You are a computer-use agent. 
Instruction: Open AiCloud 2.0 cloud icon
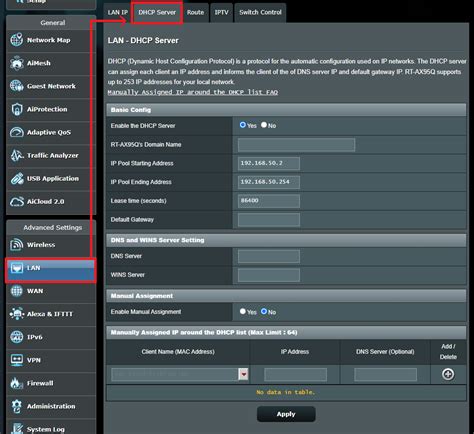[17, 202]
